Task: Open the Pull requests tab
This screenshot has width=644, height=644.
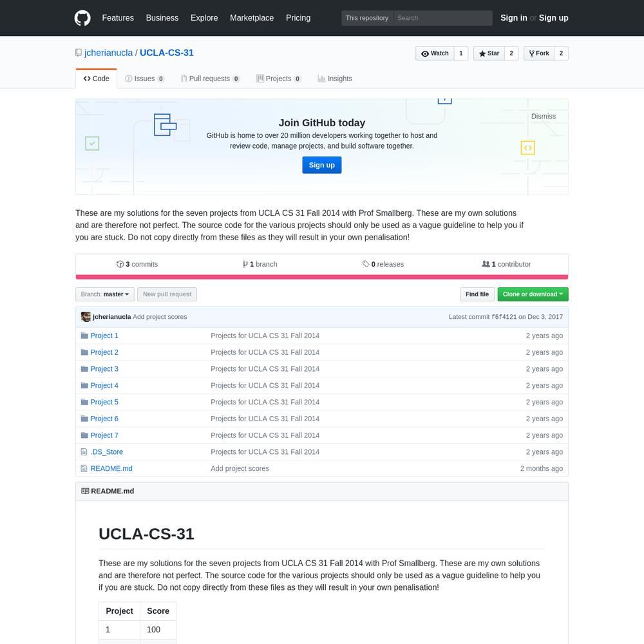Action: point(211,79)
